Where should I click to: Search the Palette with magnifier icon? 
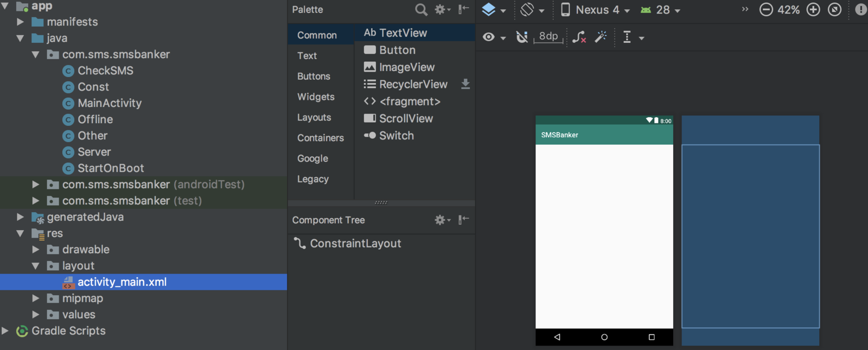[x=421, y=9]
